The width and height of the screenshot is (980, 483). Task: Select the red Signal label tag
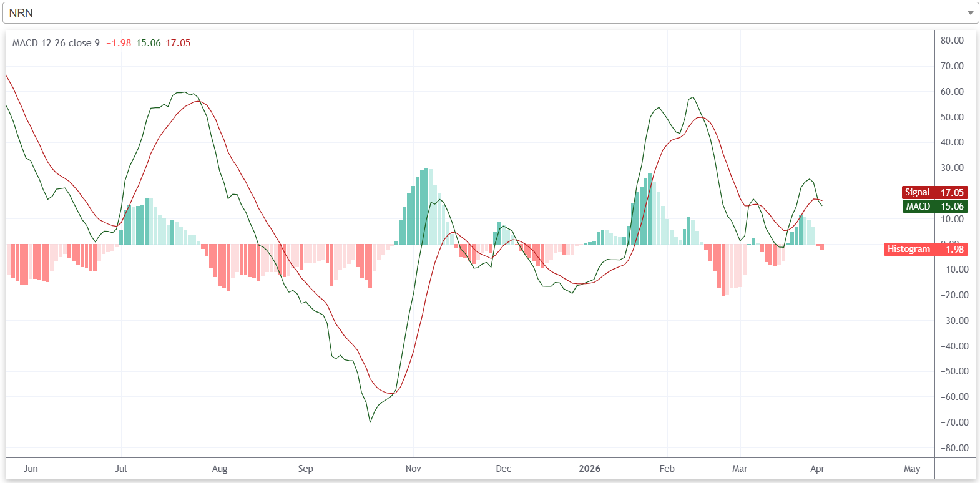(x=917, y=193)
